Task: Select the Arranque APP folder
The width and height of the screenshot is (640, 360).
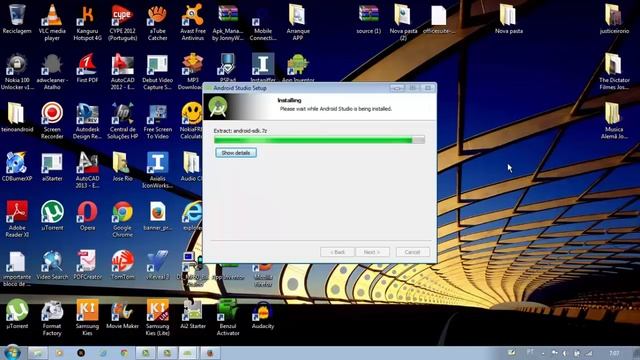Action: (x=298, y=22)
